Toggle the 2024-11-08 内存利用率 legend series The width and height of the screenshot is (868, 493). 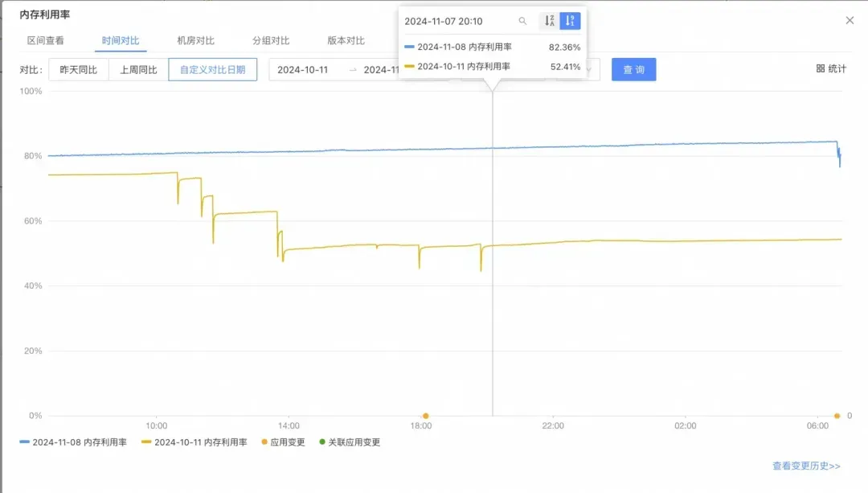pos(73,442)
